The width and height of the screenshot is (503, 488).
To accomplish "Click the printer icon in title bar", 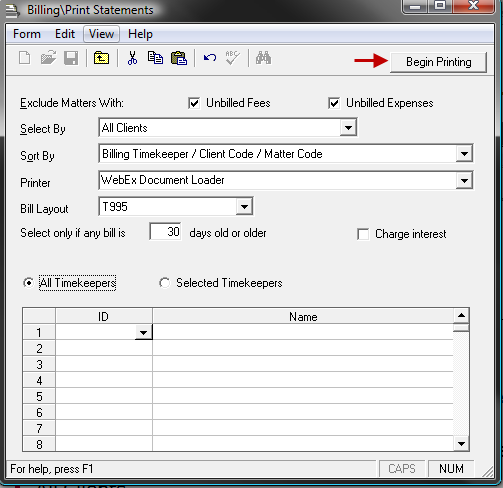I will (13, 10).
